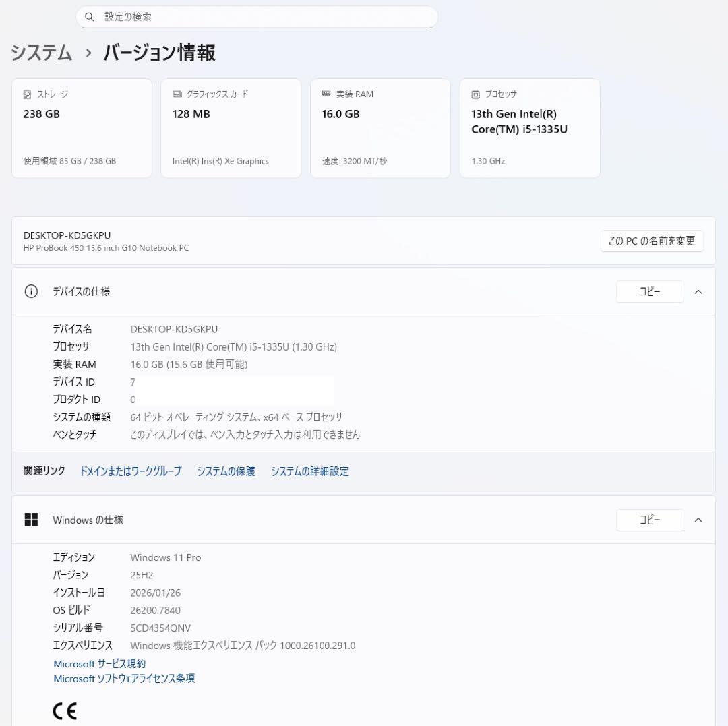The image size is (728, 726).
Task: Click the graphics card icon
Action: tap(177, 94)
